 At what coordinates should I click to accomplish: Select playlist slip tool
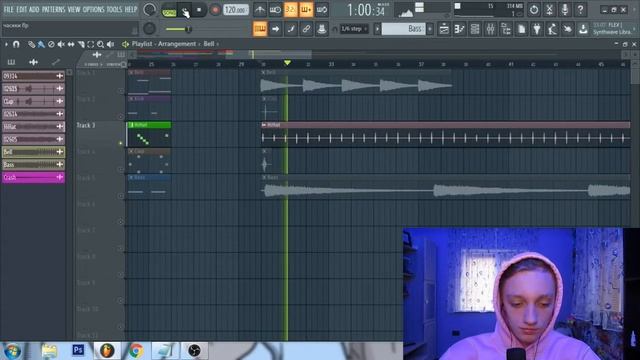tap(71, 44)
